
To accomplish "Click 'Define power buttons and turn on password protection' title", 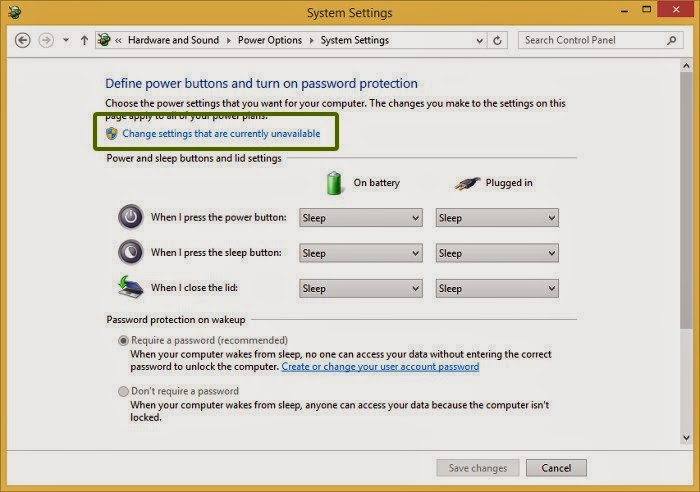I will pos(262,83).
